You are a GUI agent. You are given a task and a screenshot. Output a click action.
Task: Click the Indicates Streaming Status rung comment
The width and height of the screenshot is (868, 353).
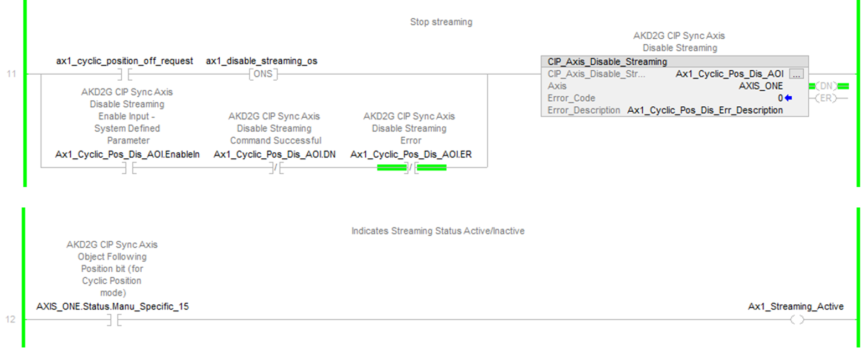click(438, 231)
